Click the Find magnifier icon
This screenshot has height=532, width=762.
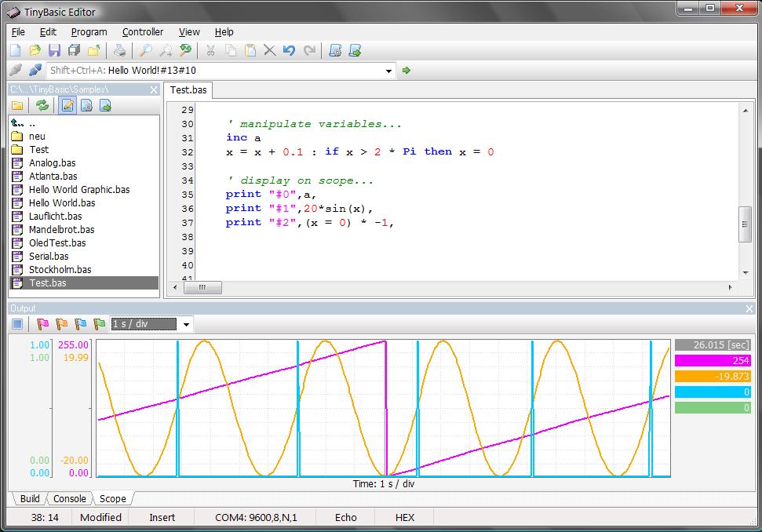coord(146,50)
